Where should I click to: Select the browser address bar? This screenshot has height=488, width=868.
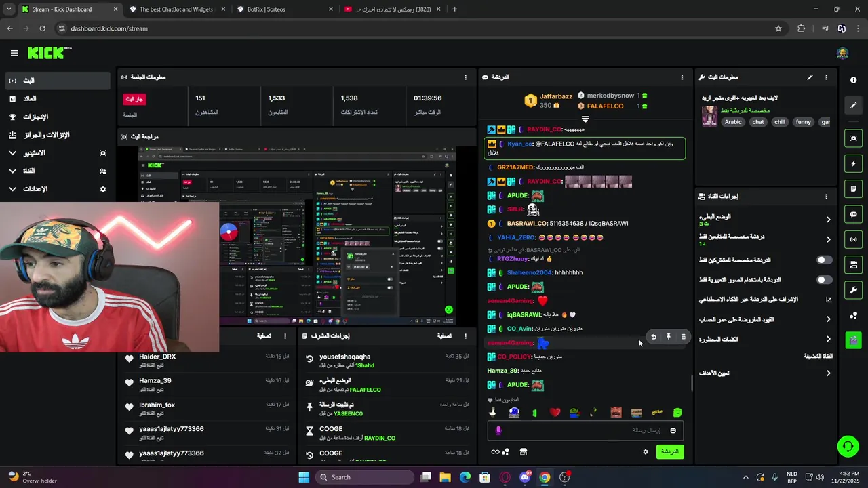click(419, 28)
